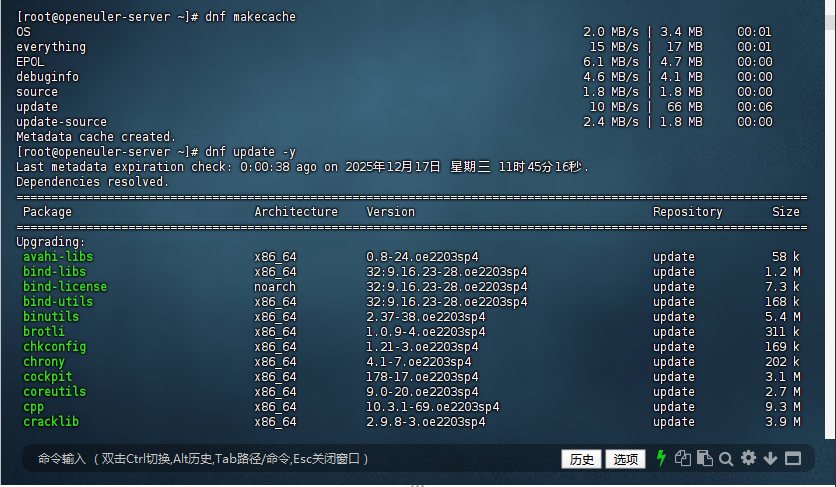The width and height of the screenshot is (836, 487).
Task: Click the chkconfig package name
Action: (x=54, y=347)
